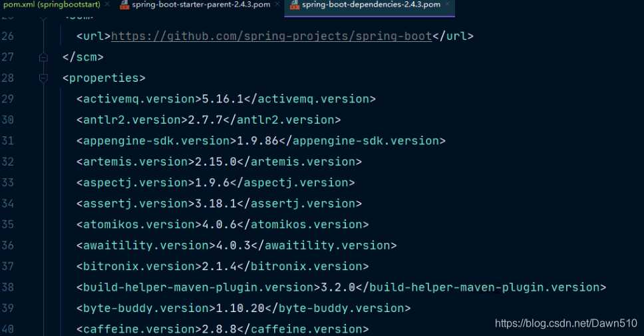Click XML file icon on spring-boot-dependencies tab

pyautogui.click(x=294, y=5)
